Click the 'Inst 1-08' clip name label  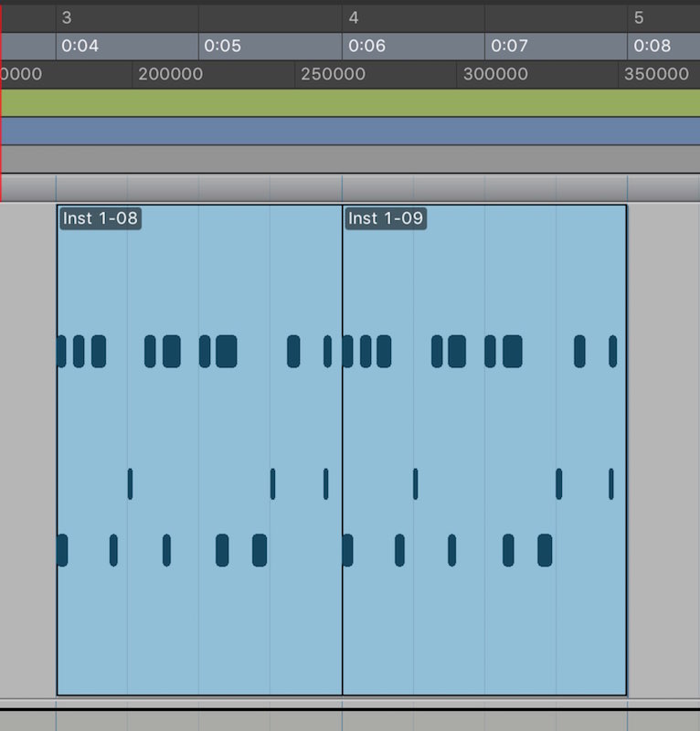(x=101, y=218)
